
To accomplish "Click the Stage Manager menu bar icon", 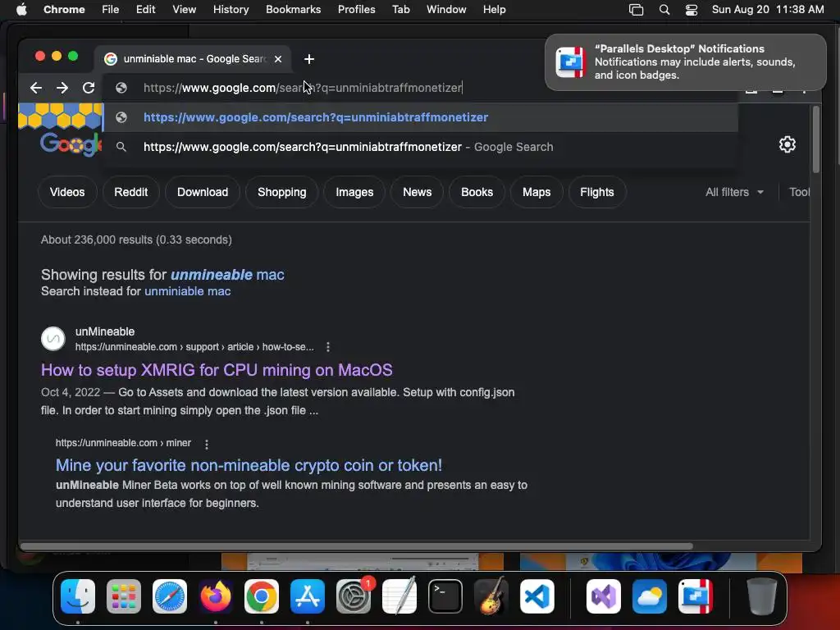I will pos(636,10).
